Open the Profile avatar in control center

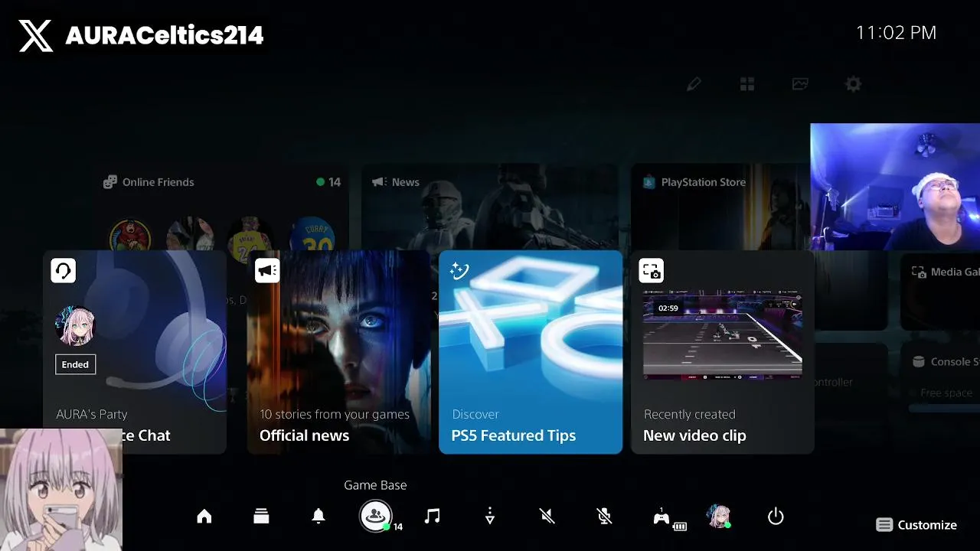[x=718, y=517]
